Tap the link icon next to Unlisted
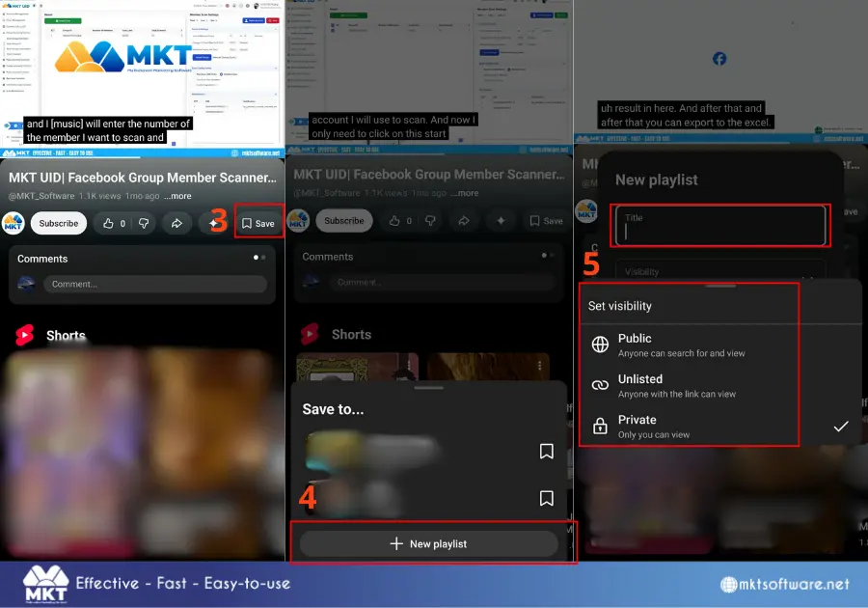This screenshot has width=868, height=608. click(x=600, y=385)
